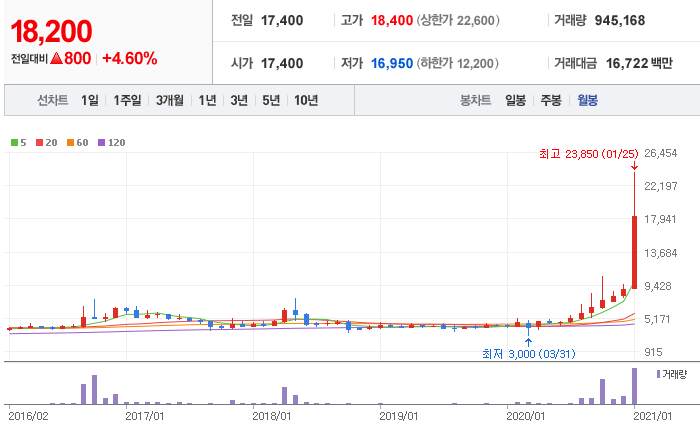Click the 22,197 y-axis price label
This screenshot has width=700, height=440.
(x=660, y=186)
